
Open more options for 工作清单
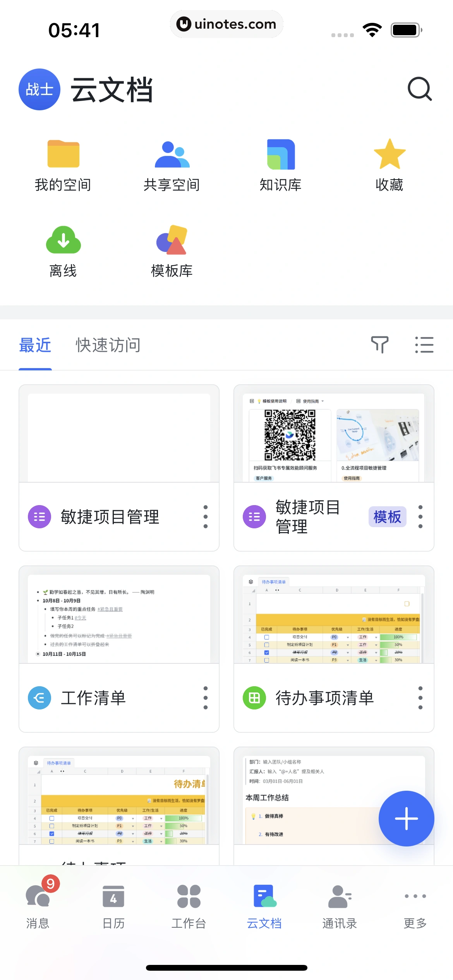206,698
